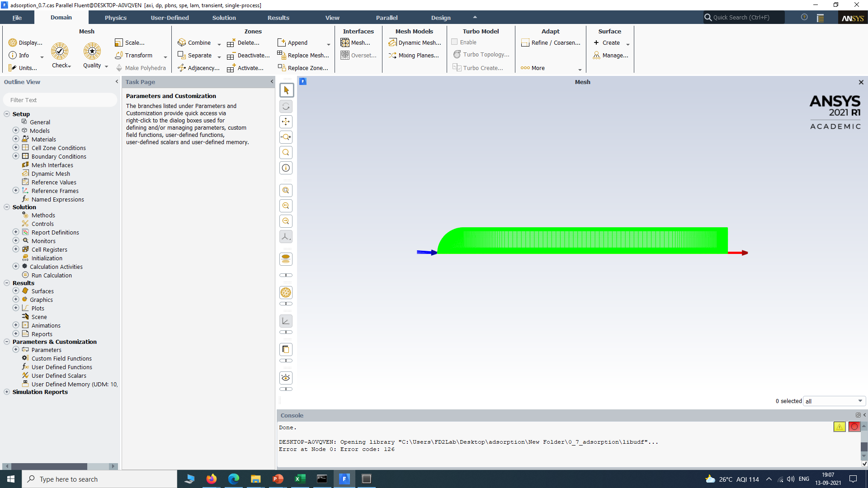Image resolution: width=868 pixels, height=488 pixels.
Task: Activate zoom in/out mouse tool
Action: (286, 137)
